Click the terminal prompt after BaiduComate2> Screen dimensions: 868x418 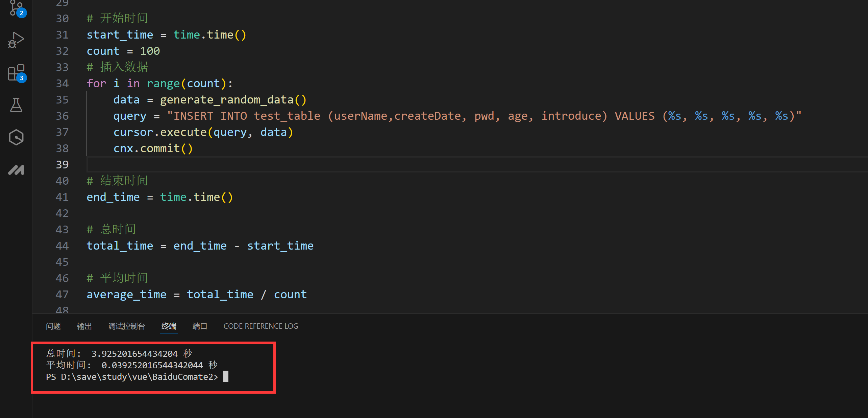pos(226,377)
